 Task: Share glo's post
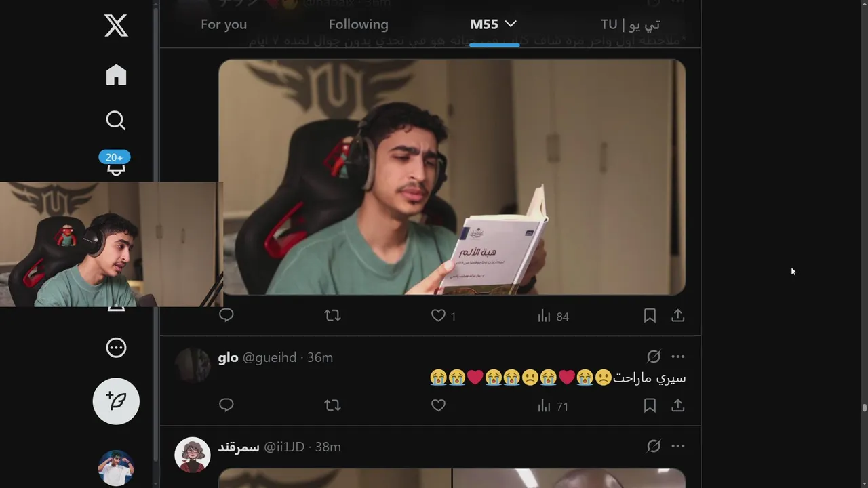[677, 405]
